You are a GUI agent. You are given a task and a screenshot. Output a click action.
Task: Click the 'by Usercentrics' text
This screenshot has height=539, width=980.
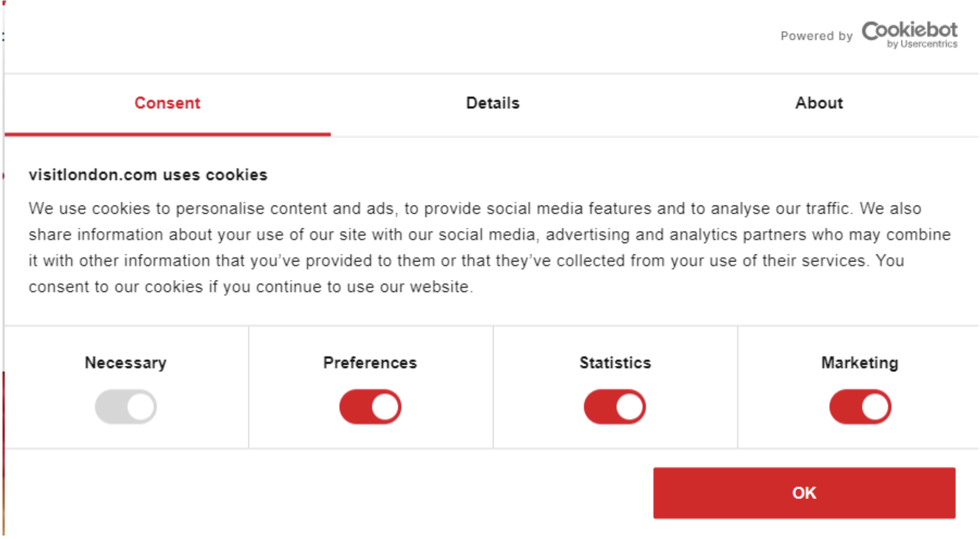point(922,44)
